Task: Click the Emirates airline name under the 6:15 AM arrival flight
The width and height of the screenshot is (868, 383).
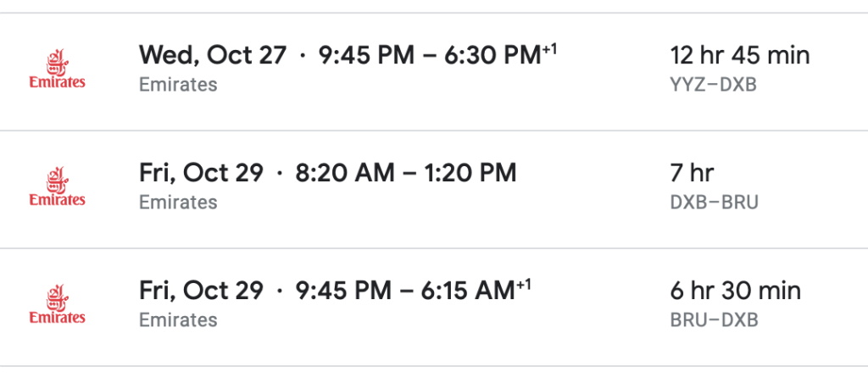Action: click(178, 320)
